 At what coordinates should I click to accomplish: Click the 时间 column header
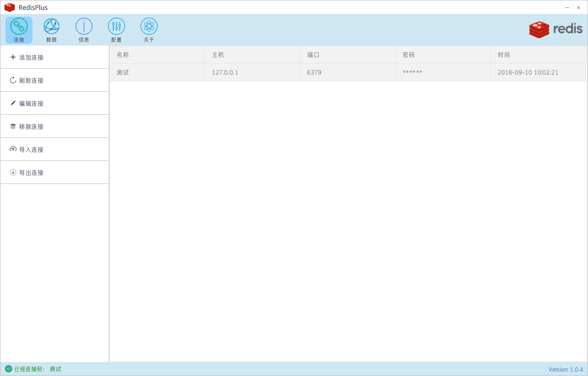(x=538, y=55)
